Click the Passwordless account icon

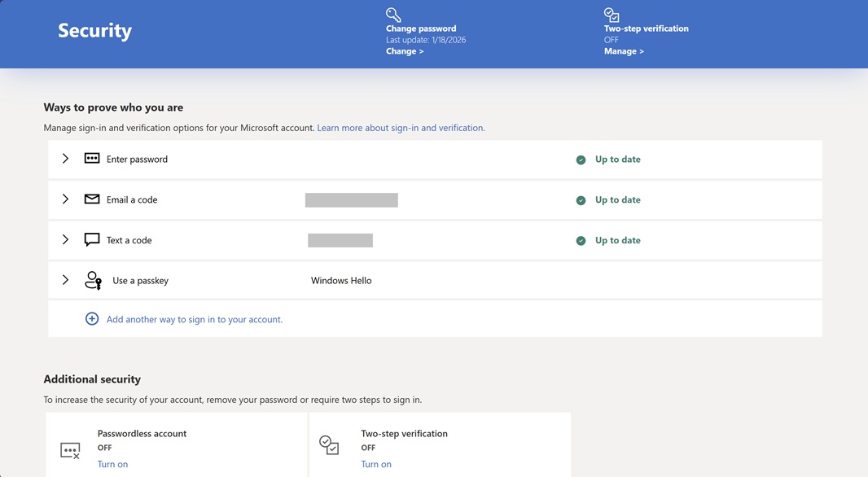[71, 450]
